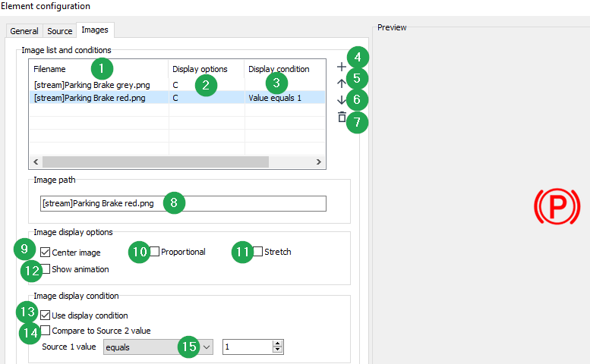The height and width of the screenshot is (364, 590).
Task: Move selected image up with arrow icon
Action: 341,83
